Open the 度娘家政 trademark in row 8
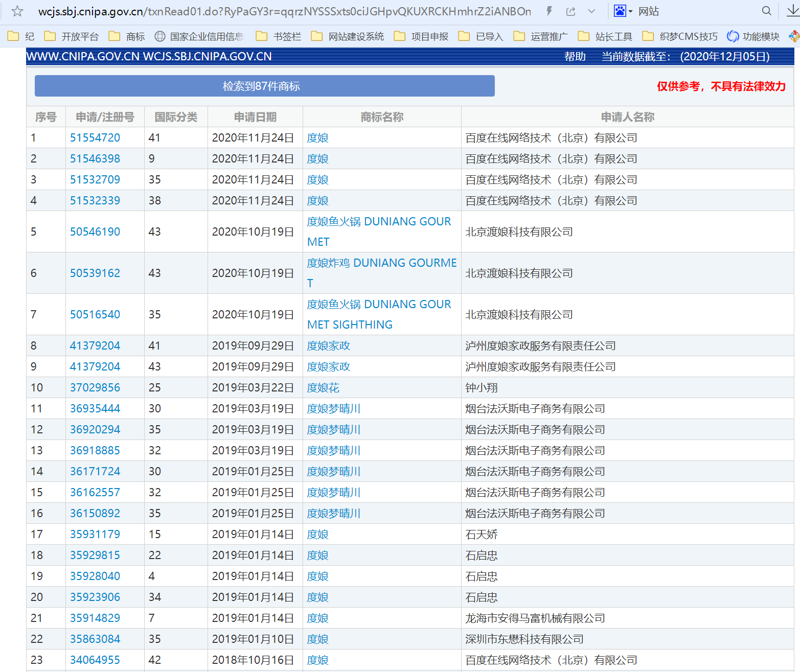 (x=328, y=346)
